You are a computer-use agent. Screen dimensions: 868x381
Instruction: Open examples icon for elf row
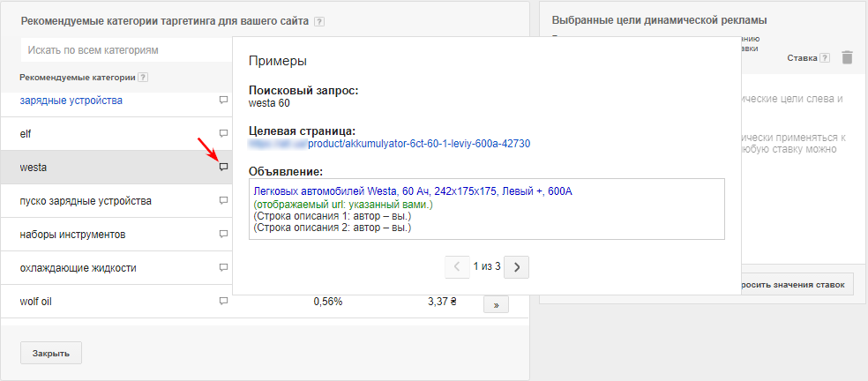click(x=224, y=133)
